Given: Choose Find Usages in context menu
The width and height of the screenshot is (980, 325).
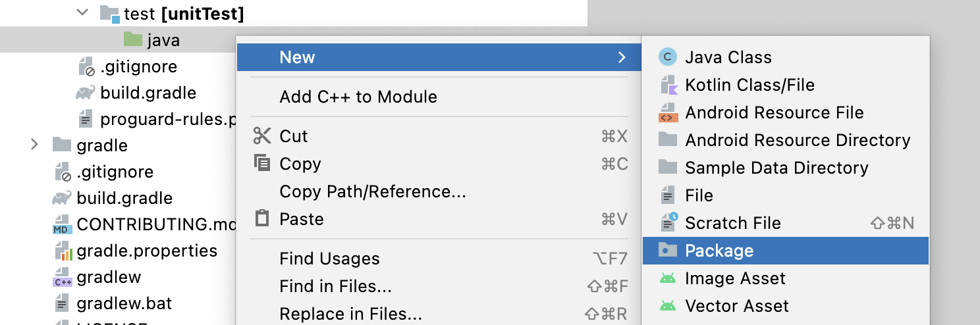Looking at the screenshot, I should click(x=329, y=259).
